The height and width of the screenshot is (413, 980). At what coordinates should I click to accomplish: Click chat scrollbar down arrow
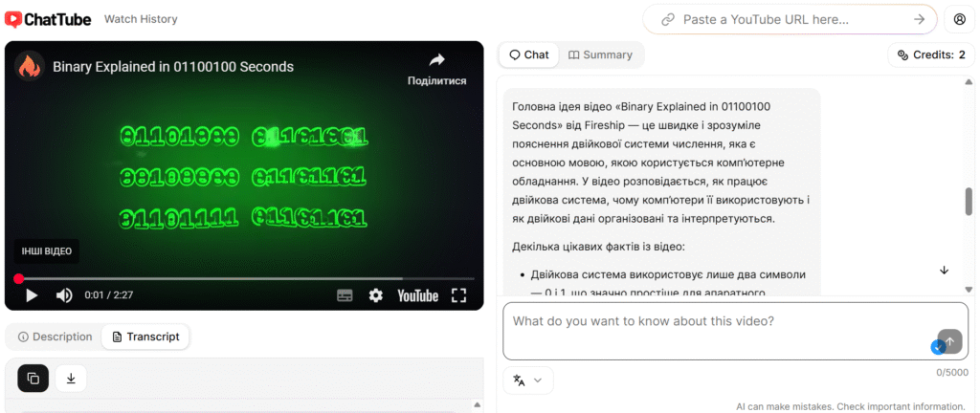[969, 289]
